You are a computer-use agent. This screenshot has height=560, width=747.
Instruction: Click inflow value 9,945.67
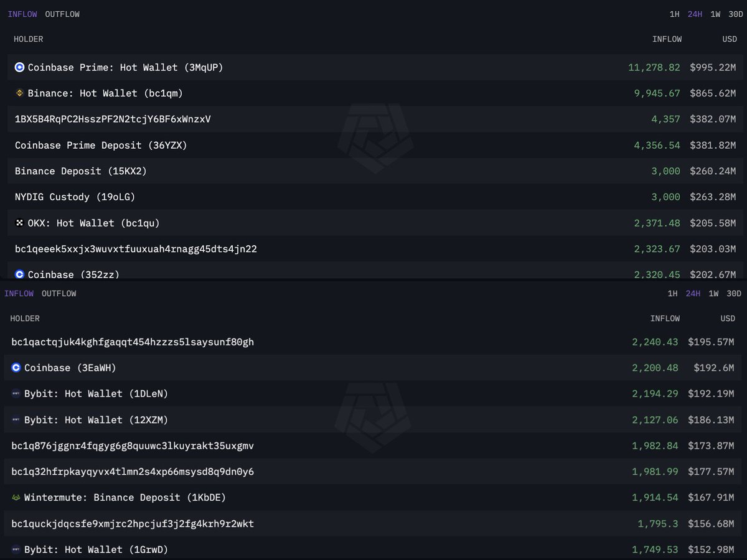(x=657, y=93)
